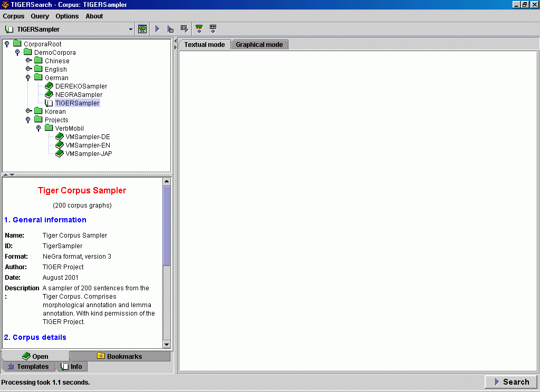Image resolution: width=540 pixels, height=392 pixels.
Task: Open the About menu
Action: 94,16
